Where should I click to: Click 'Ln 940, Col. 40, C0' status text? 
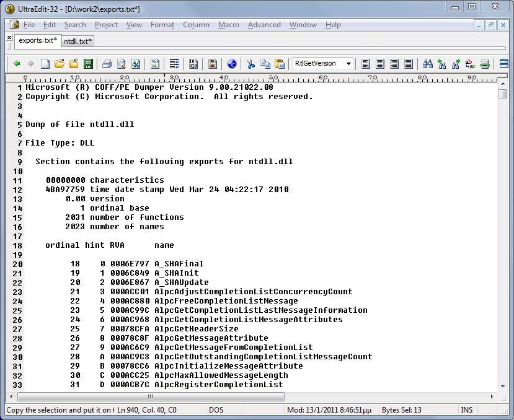tap(146, 410)
